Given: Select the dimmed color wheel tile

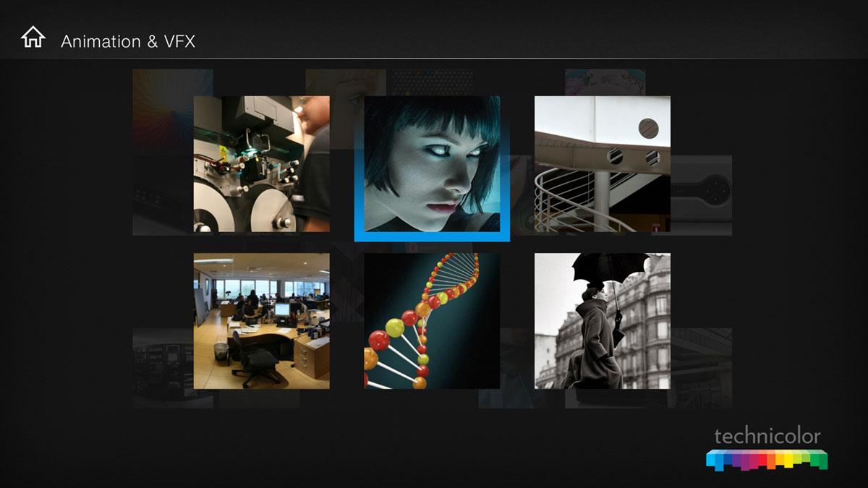Looking at the screenshot, I should coord(163,108).
